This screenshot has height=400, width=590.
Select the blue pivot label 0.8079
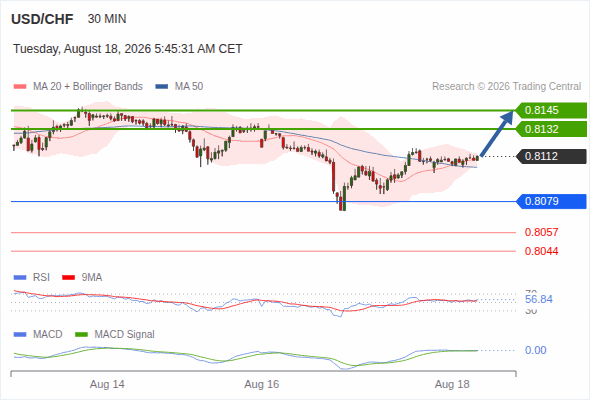(x=550, y=201)
